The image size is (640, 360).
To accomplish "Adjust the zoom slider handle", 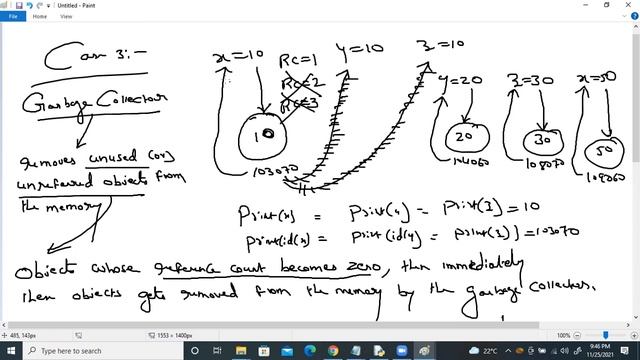I will (x=606, y=335).
